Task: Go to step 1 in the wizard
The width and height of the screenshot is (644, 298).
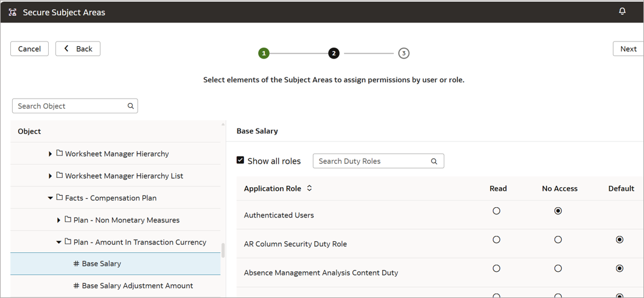Action: [264, 54]
